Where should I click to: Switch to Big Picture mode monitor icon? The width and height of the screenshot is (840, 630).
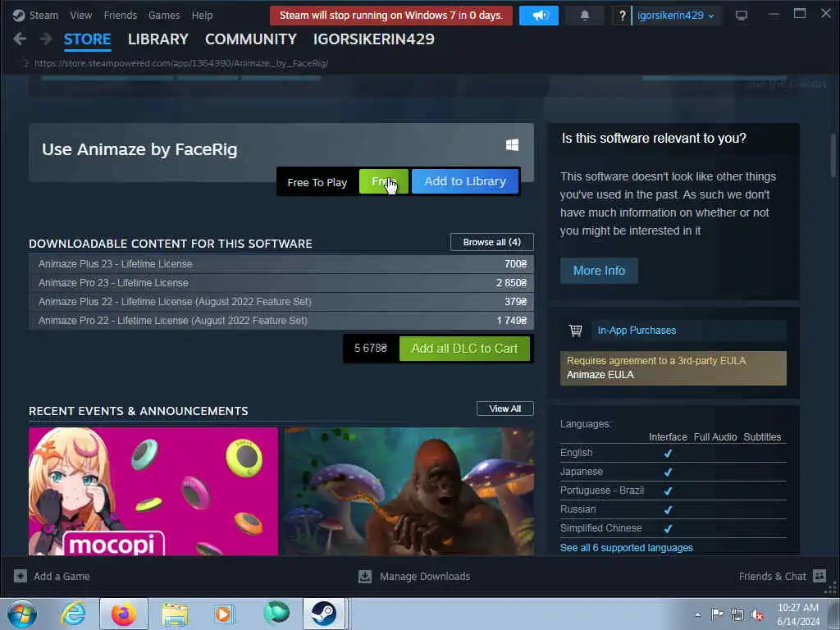tap(742, 16)
